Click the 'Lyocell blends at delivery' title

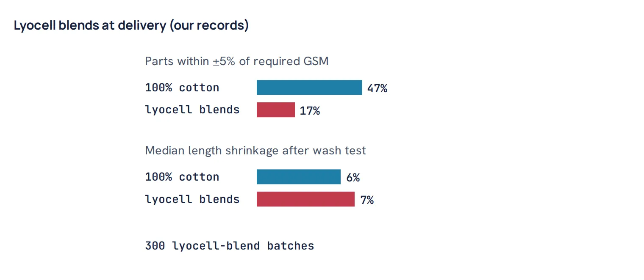pos(131,25)
